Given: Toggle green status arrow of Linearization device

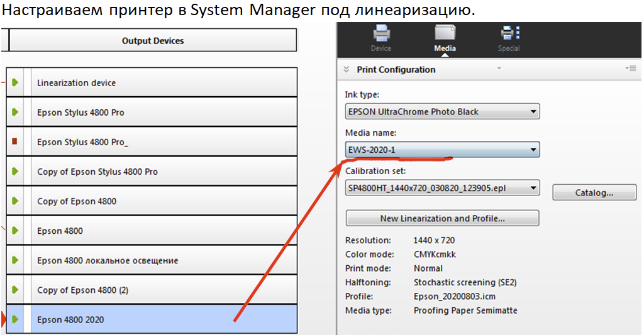Looking at the screenshot, I should pyautogui.click(x=15, y=82).
